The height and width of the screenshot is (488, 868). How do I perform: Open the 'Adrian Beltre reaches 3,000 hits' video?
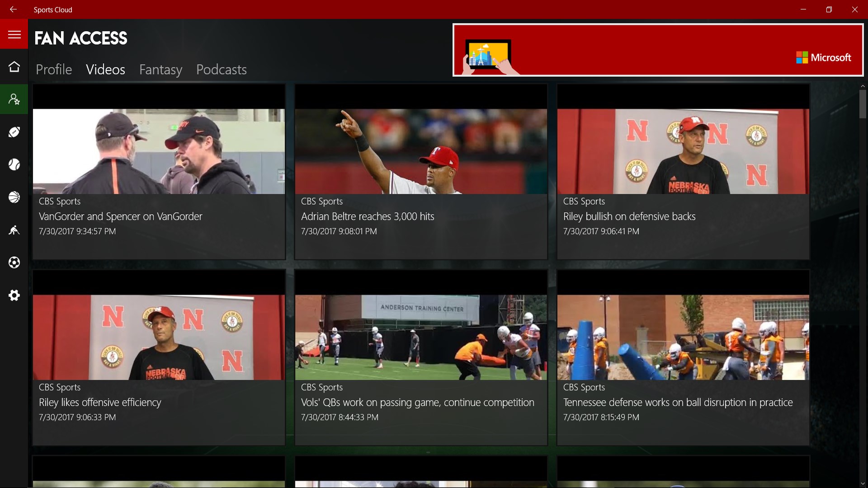421,149
